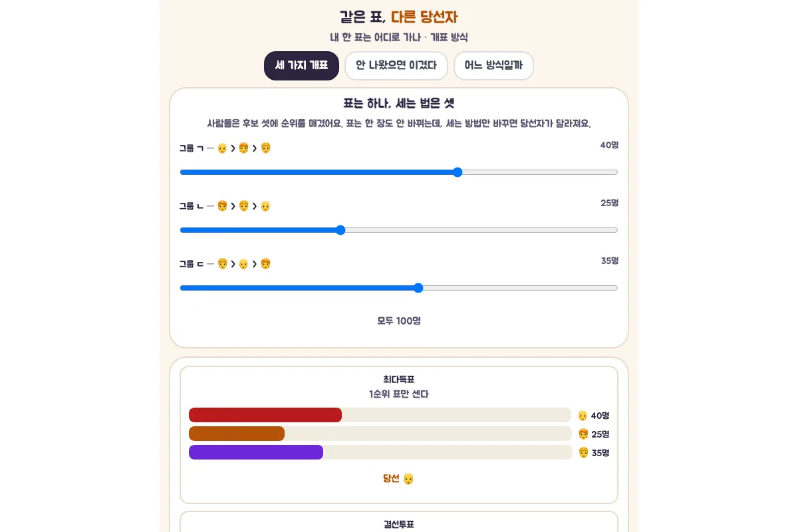The height and width of the screenshot is (532, 798).
Task: Click the blond face icon beside 35명 result
Action: pyautogui.click(x=583, y=453)
